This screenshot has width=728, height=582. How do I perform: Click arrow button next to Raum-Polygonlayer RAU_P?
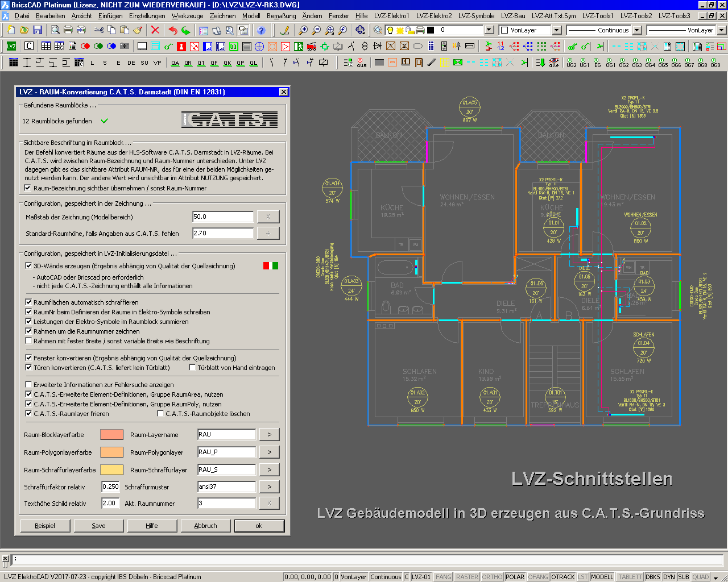(x=269, y=452)
